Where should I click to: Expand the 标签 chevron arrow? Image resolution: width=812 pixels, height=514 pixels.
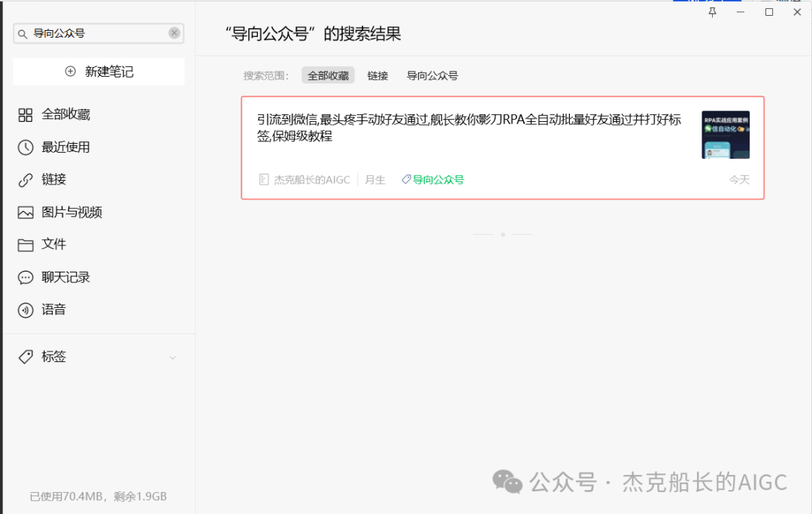[173, 357]
